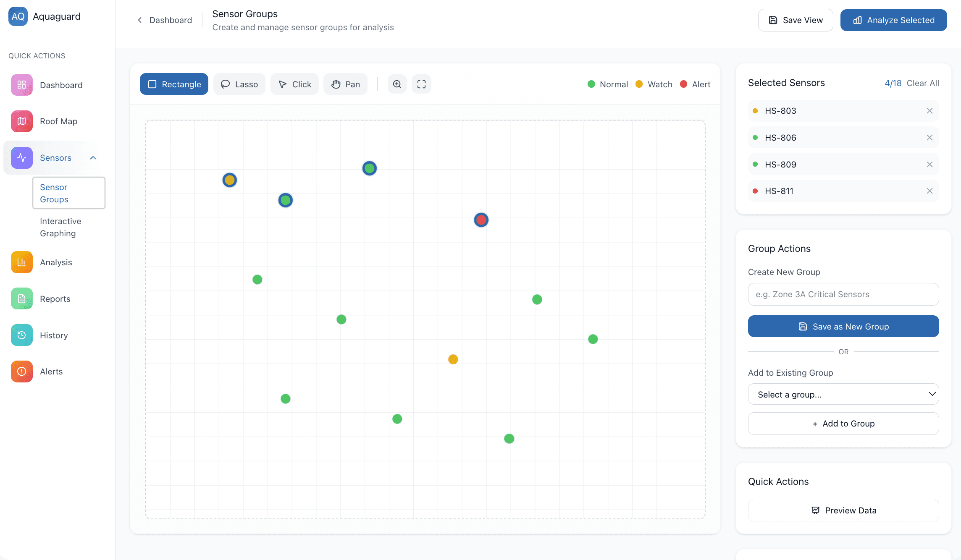Open the Roof Map sidebar icon
This screenshot has width=961, height=560.
[x=22, y=121]
